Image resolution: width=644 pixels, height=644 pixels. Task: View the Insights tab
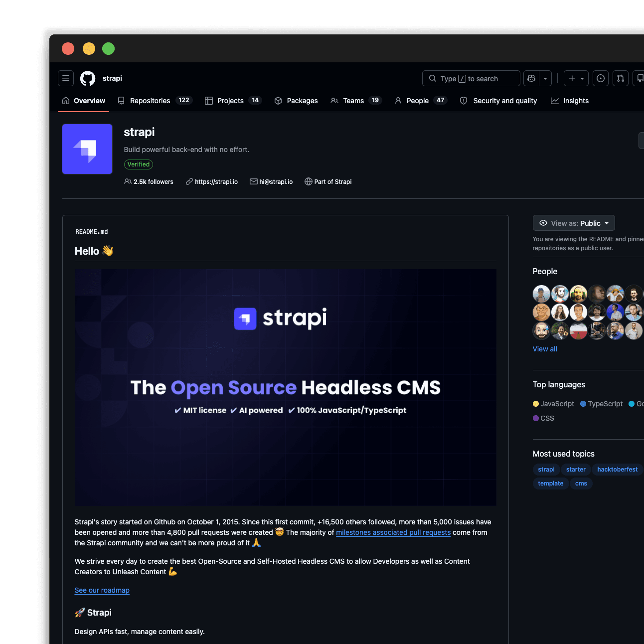pos(570,101)
